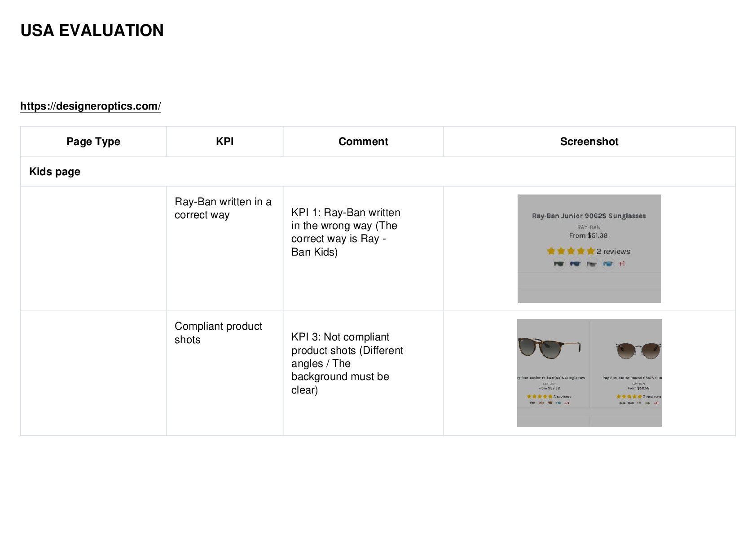This screenshot has width=756, height=535.
Task: Click the Screenshot column header
Action: click(589, 141)
